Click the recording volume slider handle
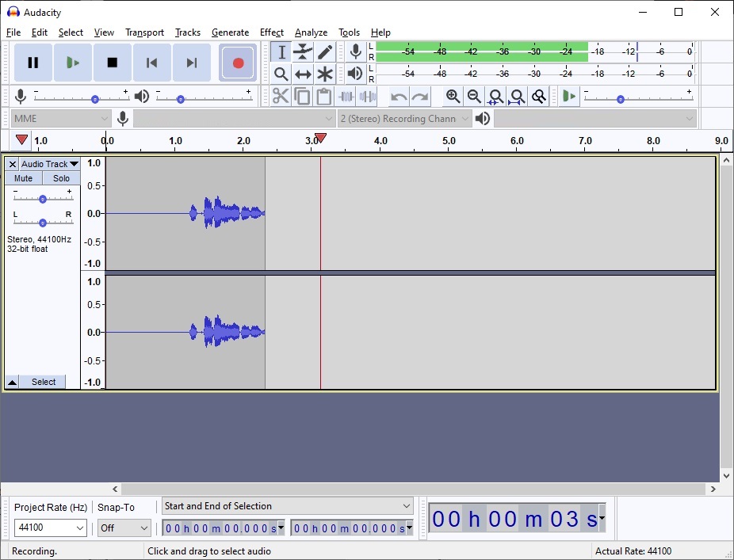The height and width of the screenshot is (560, 734). (x=95, y=99)
